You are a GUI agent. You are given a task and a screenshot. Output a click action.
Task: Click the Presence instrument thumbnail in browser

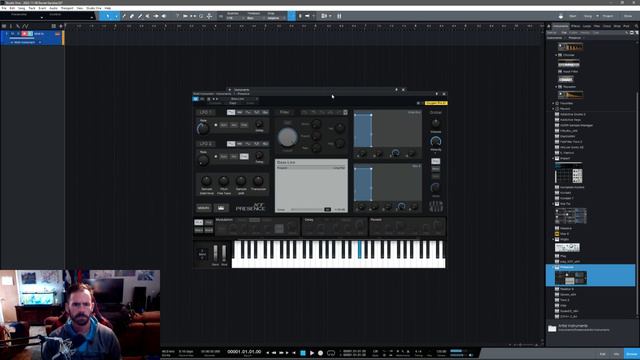tap(571, 278)
